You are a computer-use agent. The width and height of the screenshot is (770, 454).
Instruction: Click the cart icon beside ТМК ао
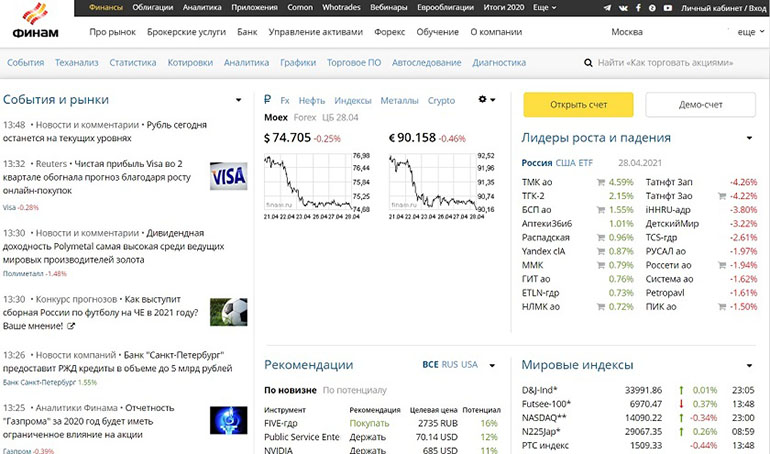click(x=601, y=182)
